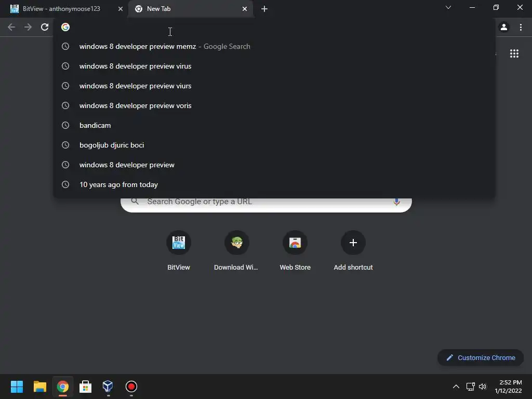Pick suggestion windows 8 developer preview voris
532x399 pixels.
pyautogui.click(x=274, y=105)
